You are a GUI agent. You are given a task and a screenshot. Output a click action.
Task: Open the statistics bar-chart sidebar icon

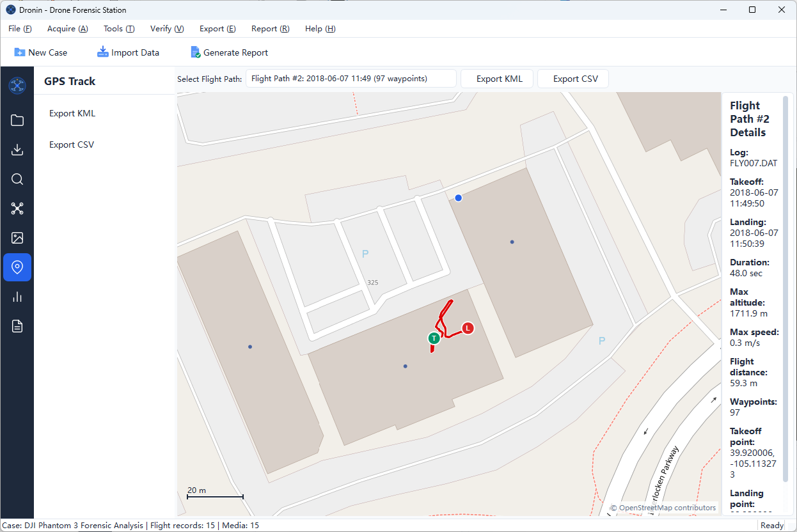point(17,297)
